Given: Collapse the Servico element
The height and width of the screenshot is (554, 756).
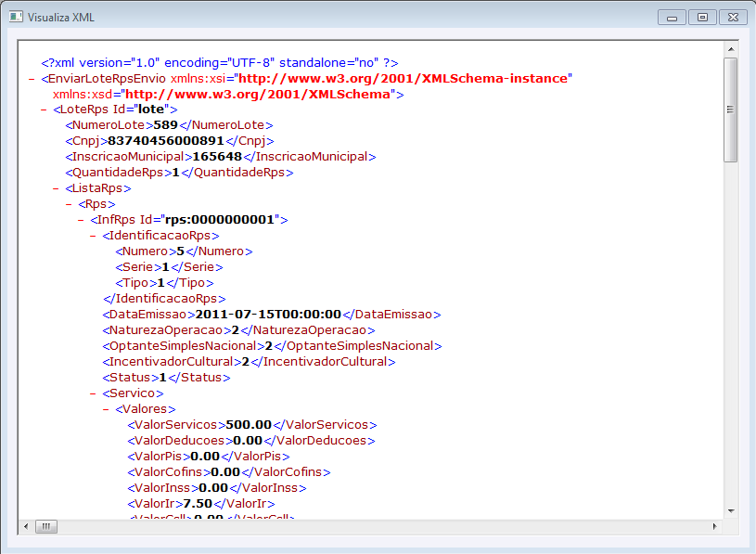Looking at the screenshot, I should click(x=93, y=393).
